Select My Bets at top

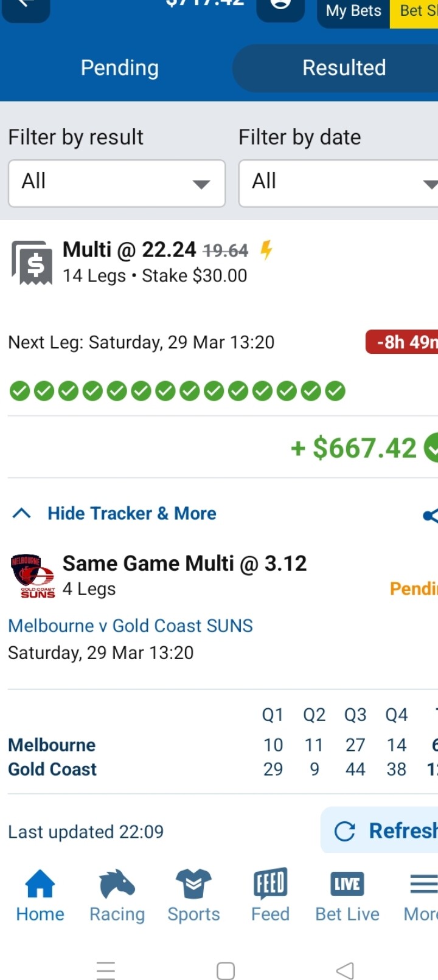tap(353, 11)
